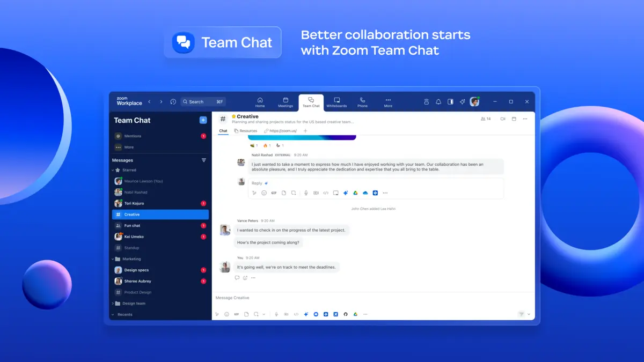The width and height of the screenshot is (644, 362).
Task: Open more tools ellipsis in Message Creative composer
Action: [x=365, y=314]
